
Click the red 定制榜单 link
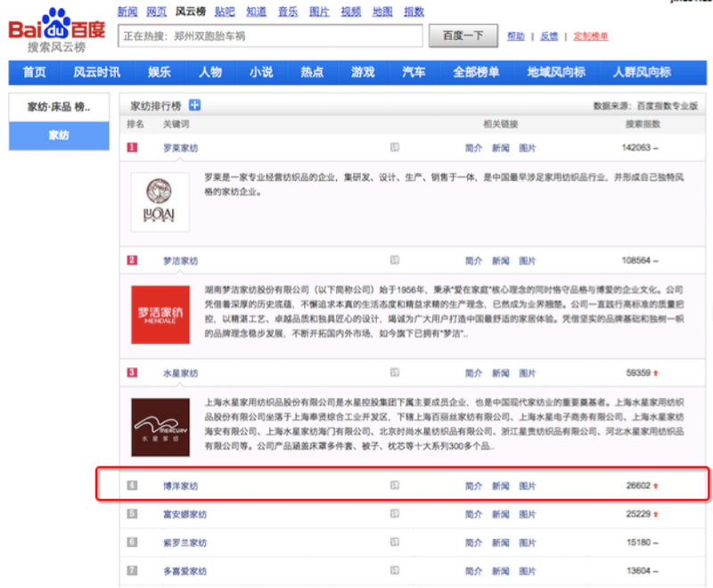click(x=591, y=37)
